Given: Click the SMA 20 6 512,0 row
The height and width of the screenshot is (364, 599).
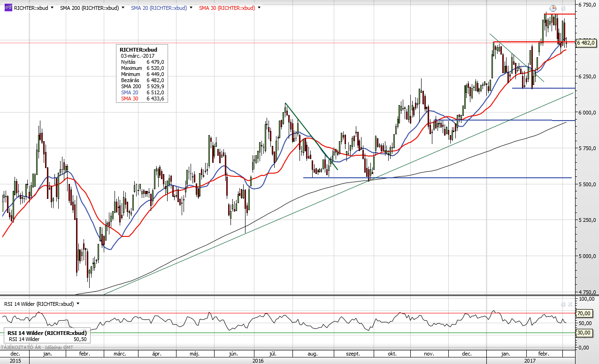Looking at the screenshot, I should 142,92.
